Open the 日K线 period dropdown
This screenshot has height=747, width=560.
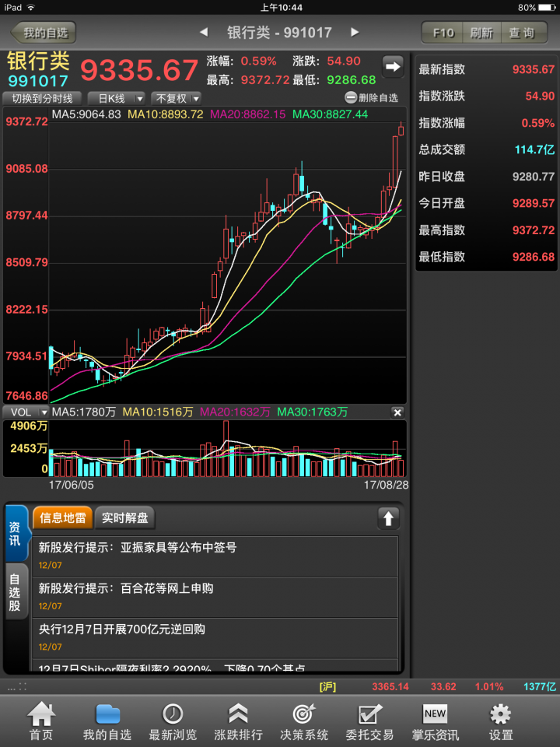116,99
